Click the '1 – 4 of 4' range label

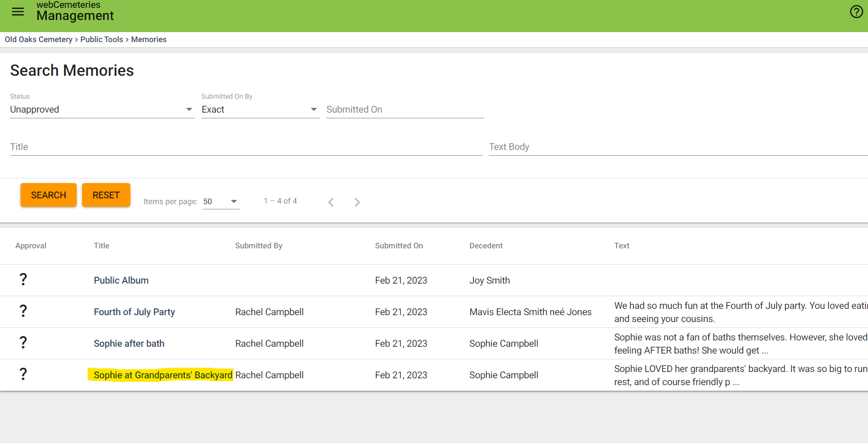point(280,201)
